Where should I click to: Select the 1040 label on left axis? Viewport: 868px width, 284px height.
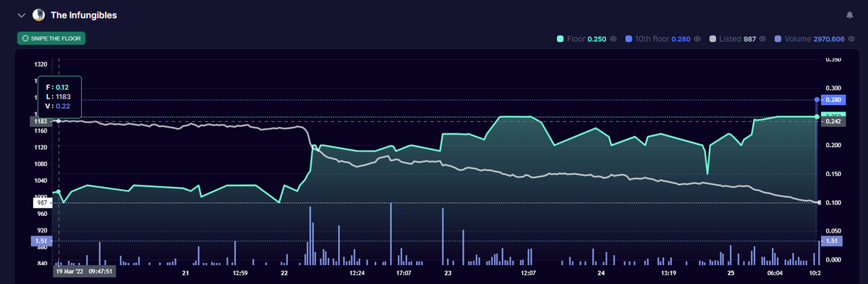click(x=41, y=180)
